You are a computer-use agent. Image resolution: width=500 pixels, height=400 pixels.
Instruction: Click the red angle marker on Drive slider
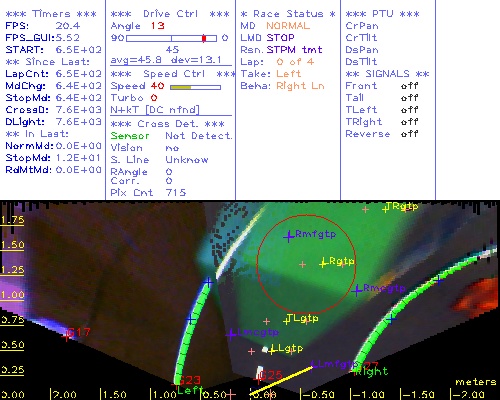click(204, 38)
